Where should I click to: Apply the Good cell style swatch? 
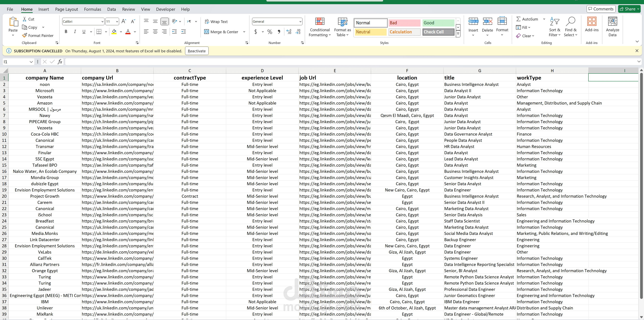click(x=438, y=23)
